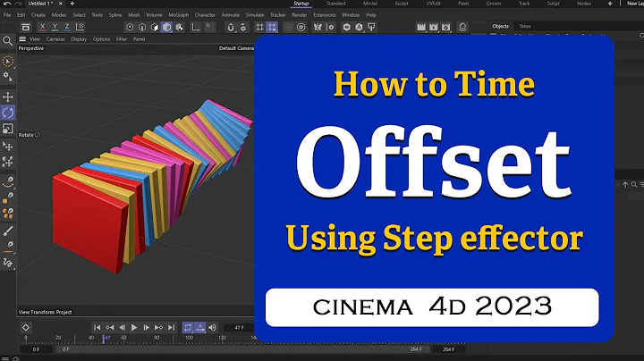The image size is (644, 361).
Task: Toggle the timeline sound speaker button
Action: [x=212, y=327]
